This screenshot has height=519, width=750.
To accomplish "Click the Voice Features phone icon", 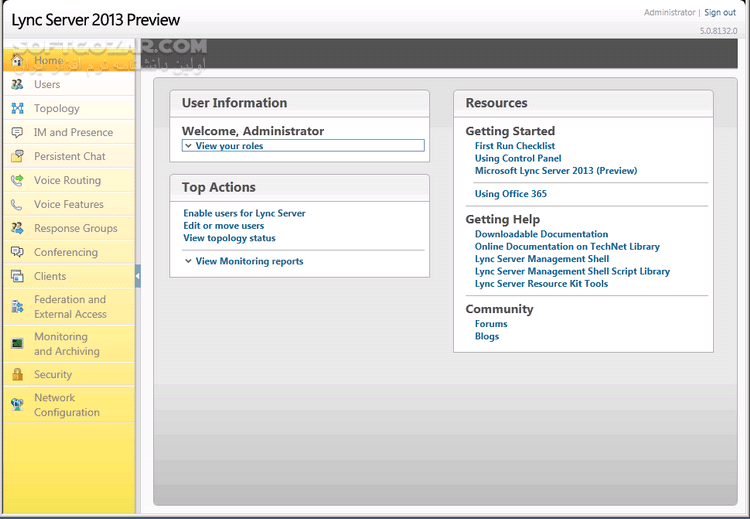I will coord(17,205).
